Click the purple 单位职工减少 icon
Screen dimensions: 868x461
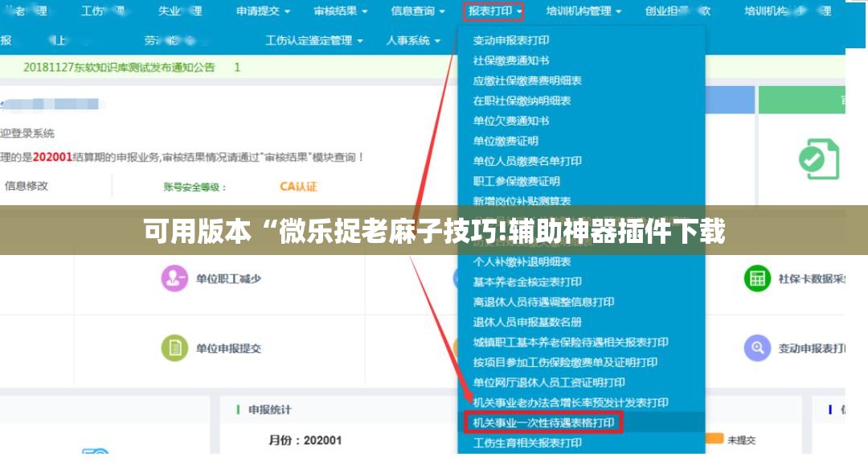click(x=174, y=278)
